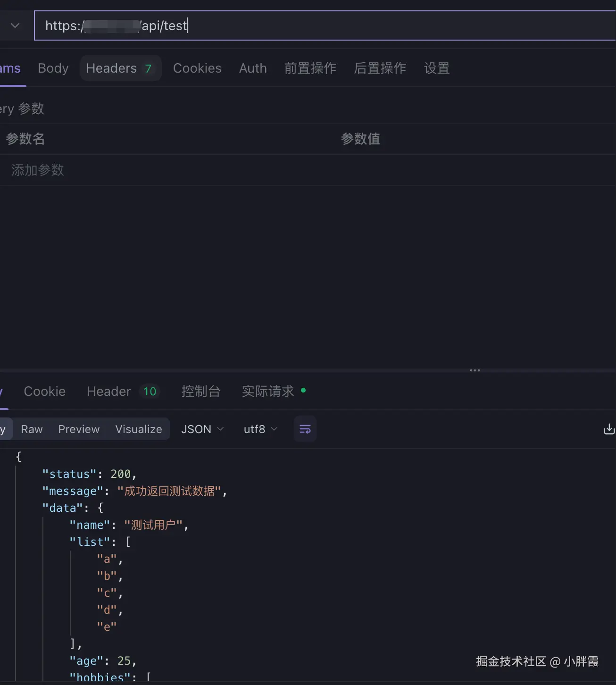Click the "c" list item
Image resolution: width=616 pixels, height=685 pixels.
(x=110, y=593)
